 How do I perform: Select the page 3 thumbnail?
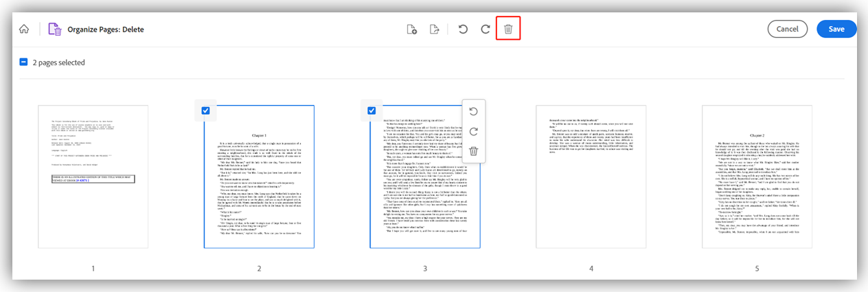tap(424, 177)
